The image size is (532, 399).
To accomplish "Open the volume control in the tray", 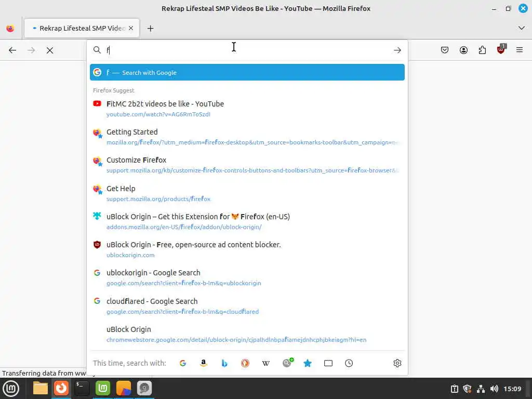I will [x=494, y=389].
